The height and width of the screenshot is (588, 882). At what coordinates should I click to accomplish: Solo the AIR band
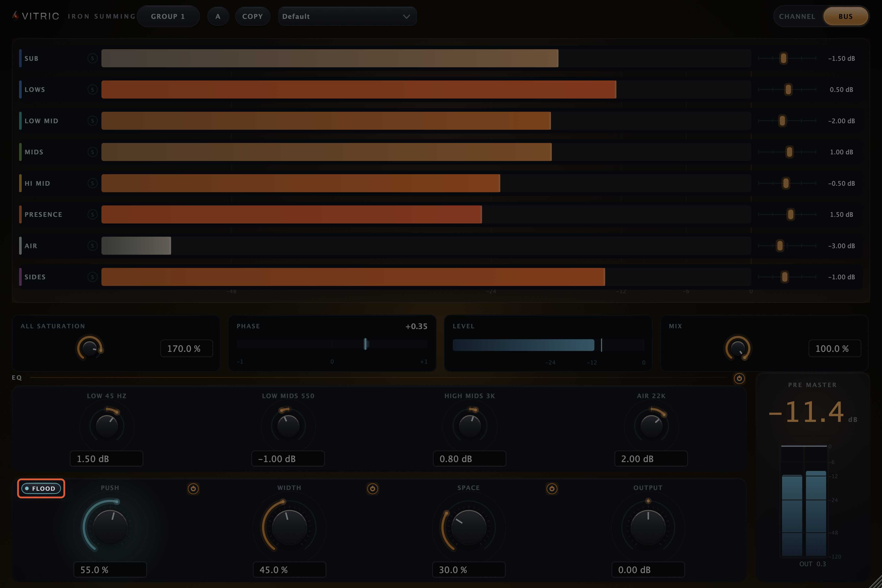tap(92, 246)
